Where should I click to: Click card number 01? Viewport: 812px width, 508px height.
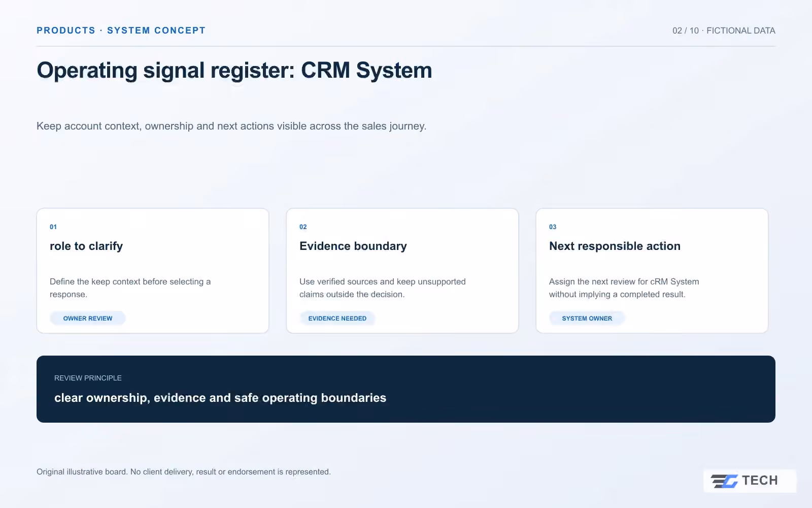click(53, 227)
